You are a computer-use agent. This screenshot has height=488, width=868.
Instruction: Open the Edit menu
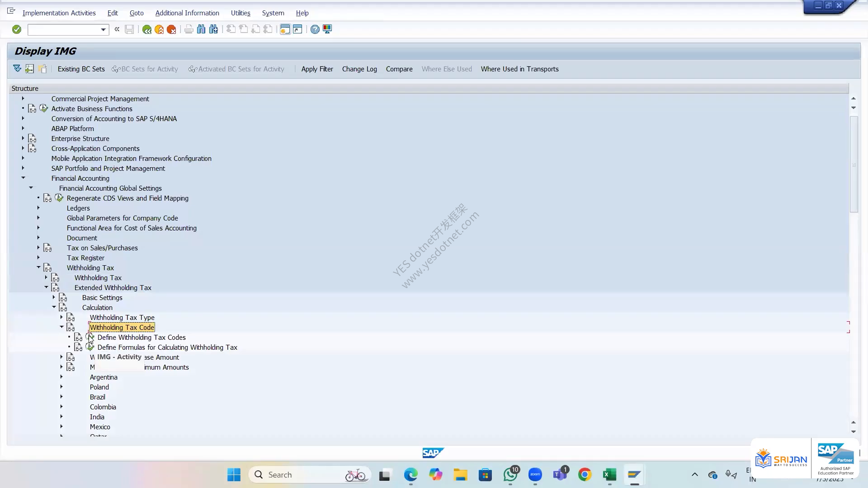click(113, 13)
